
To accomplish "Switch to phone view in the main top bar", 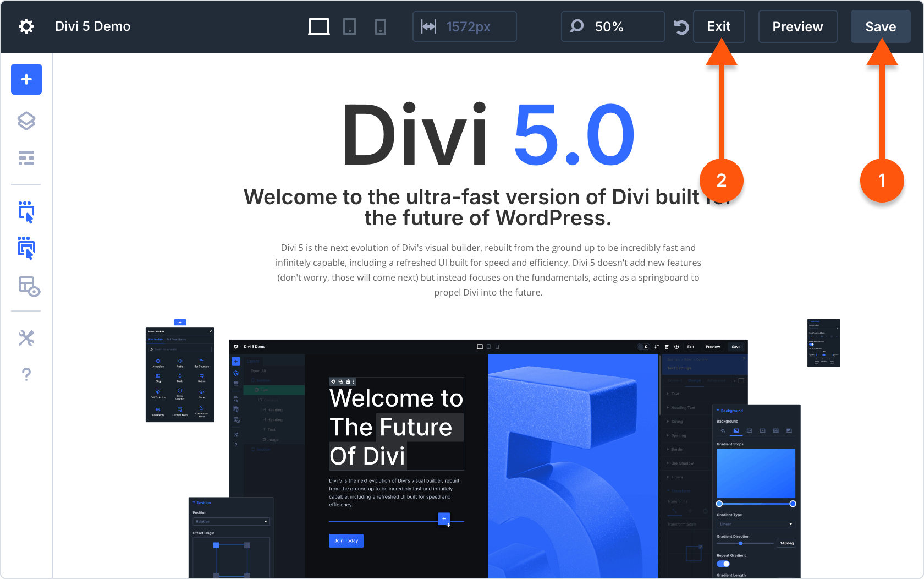I will [380, 26].
